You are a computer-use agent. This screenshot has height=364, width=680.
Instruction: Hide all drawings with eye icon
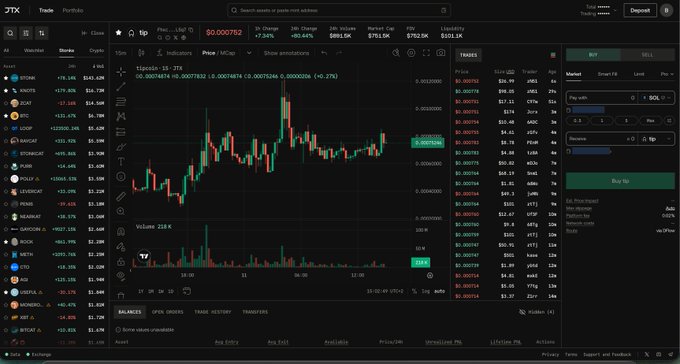point(121,275)
